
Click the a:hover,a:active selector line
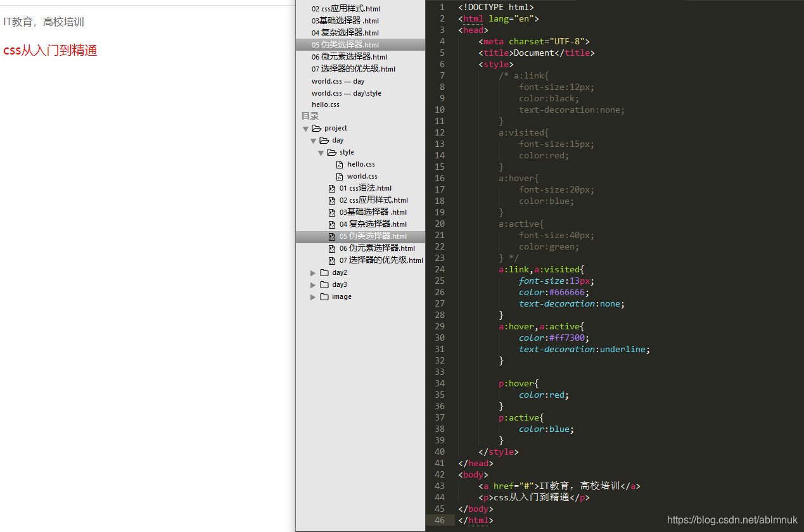[542, 326]
